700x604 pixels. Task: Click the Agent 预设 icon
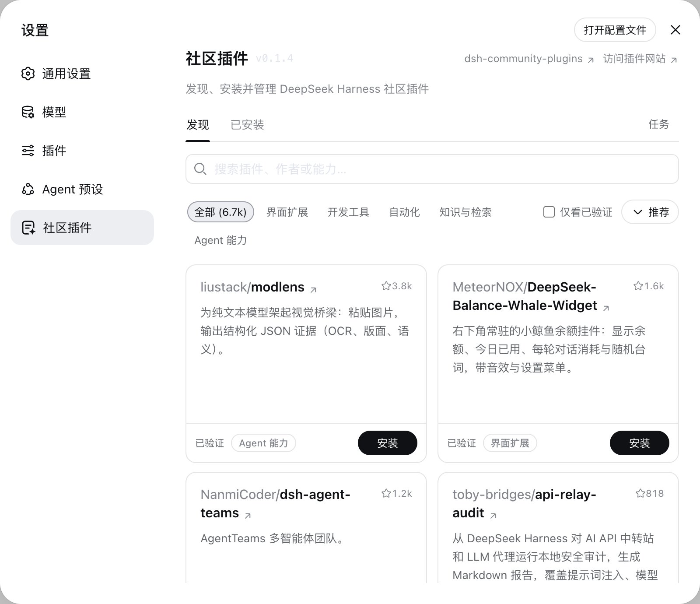coord(28,189)
